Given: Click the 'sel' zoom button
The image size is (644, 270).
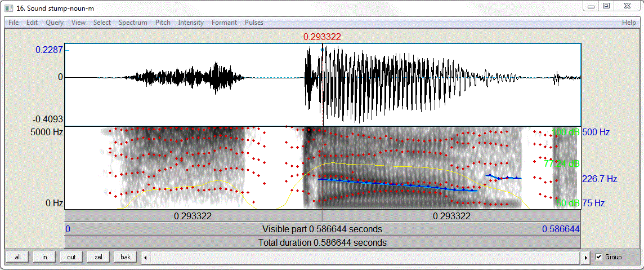Looking at the screenshot, I should pyautogui.click(x=99, y=257).
